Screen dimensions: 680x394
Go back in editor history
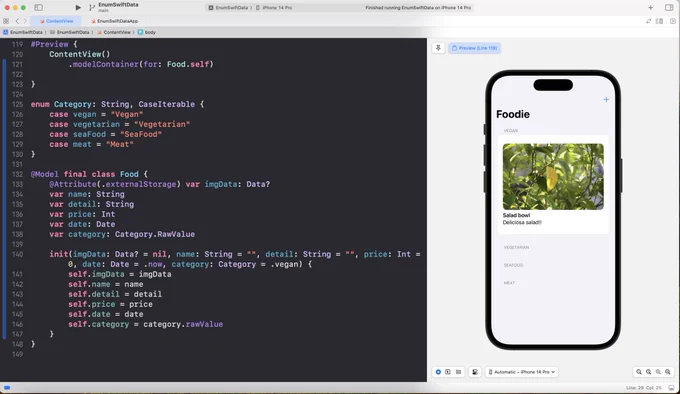coord(17,21)
